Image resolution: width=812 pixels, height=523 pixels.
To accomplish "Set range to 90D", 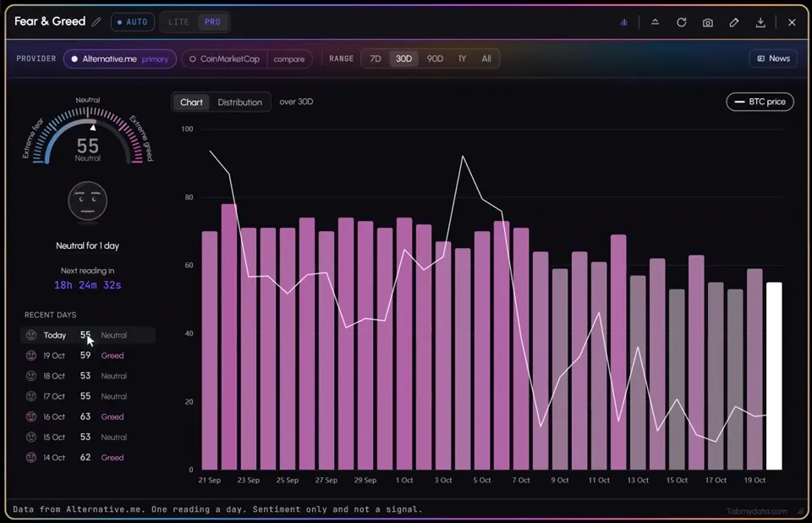I will coord(435,58).
